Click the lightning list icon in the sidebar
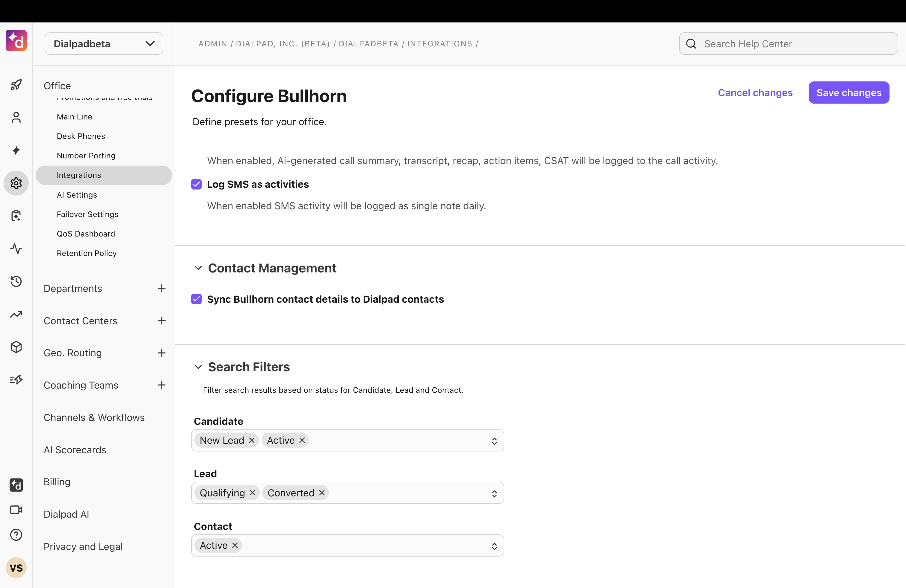906x588 pixels. coord(16,380)
